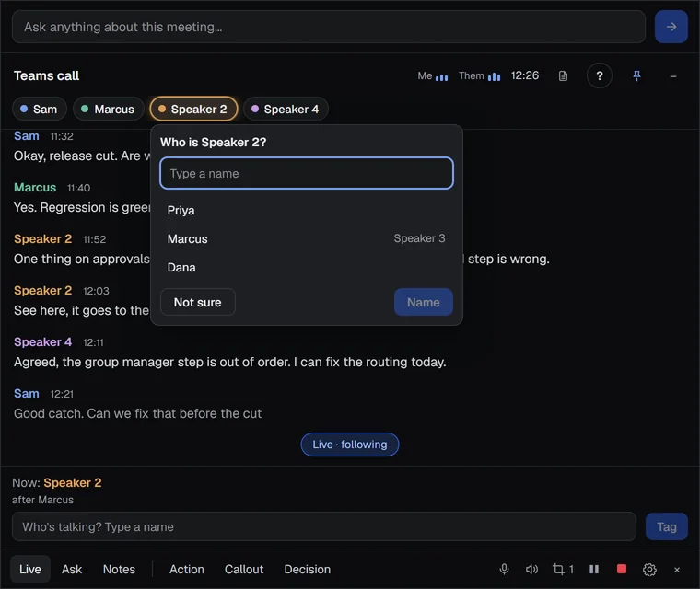Click Speaker 4 label at 12:11
The width and height of the screenshot is (700, 589).
click(x=43, y=341)
